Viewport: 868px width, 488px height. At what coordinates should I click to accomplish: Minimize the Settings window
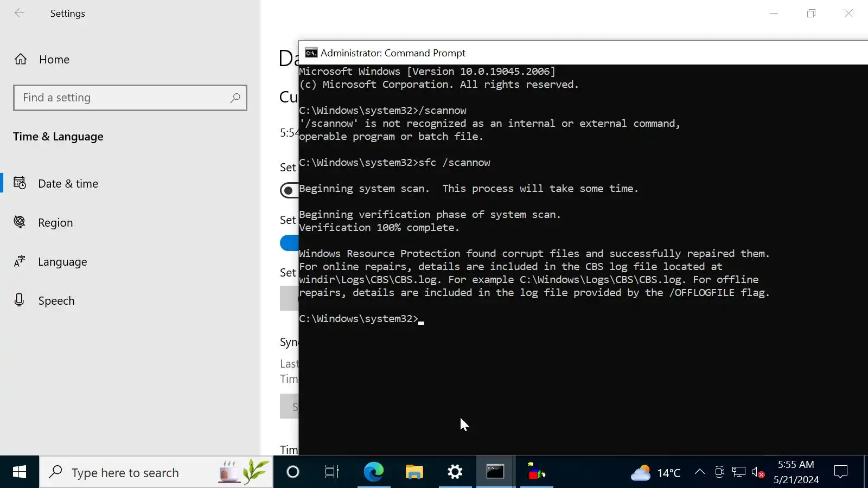[x=774, y=13]
